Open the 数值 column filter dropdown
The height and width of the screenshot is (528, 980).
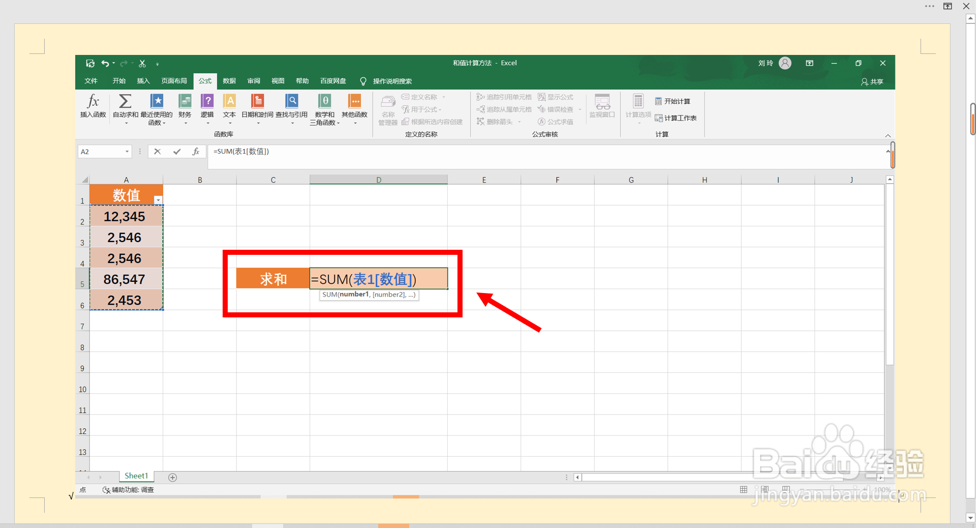158,201
